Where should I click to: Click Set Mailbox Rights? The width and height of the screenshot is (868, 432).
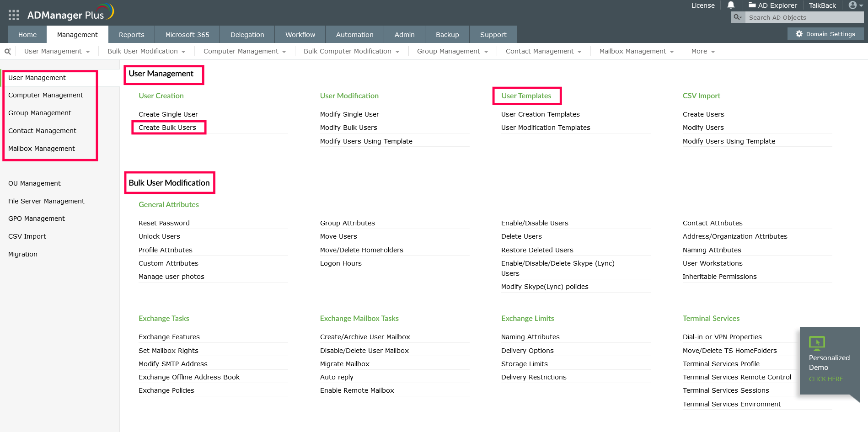(168, 351)
